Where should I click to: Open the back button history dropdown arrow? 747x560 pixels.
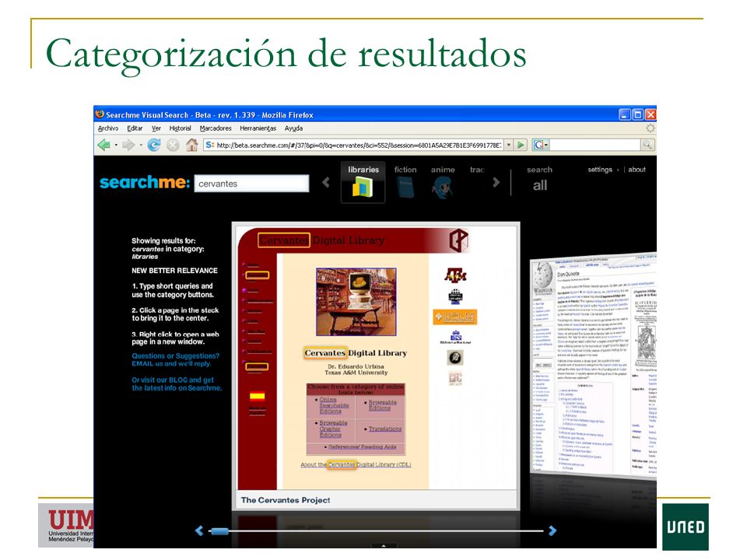point(116,145)
